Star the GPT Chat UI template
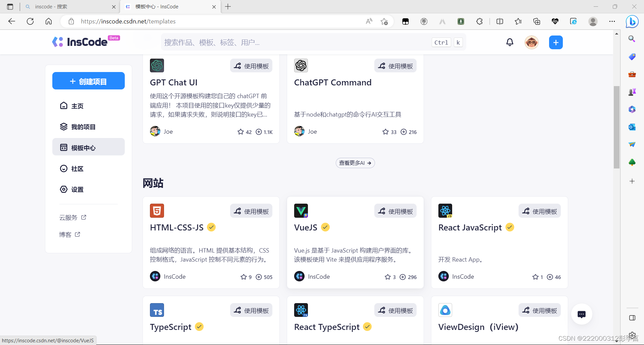Viewport: 644px width, 345px height. [x=240, y=132]
